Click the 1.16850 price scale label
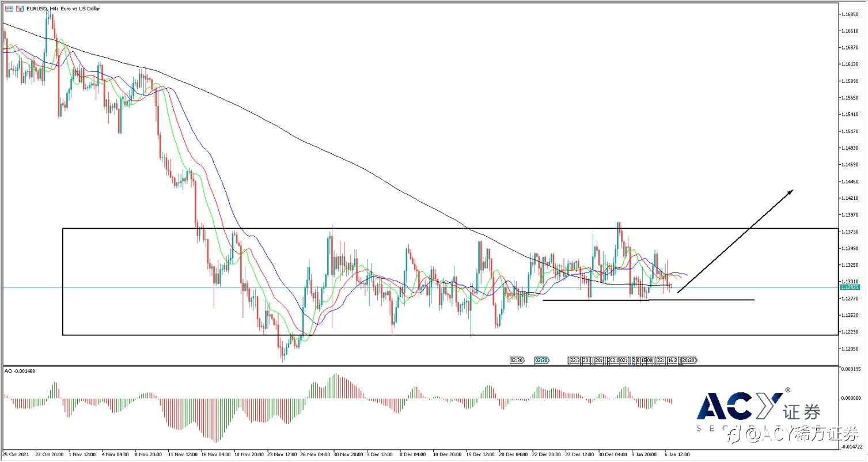868x462 pixels. coord(851,14)
